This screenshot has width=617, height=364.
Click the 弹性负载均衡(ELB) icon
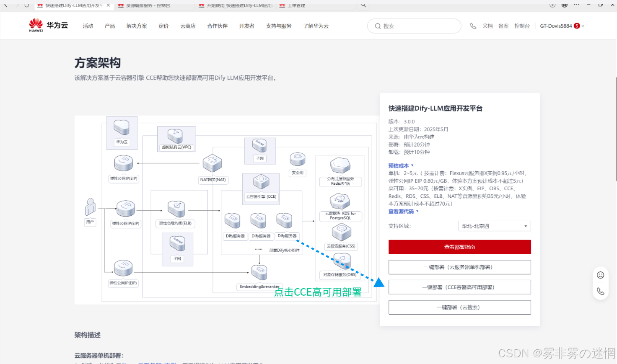pos(176,209)
